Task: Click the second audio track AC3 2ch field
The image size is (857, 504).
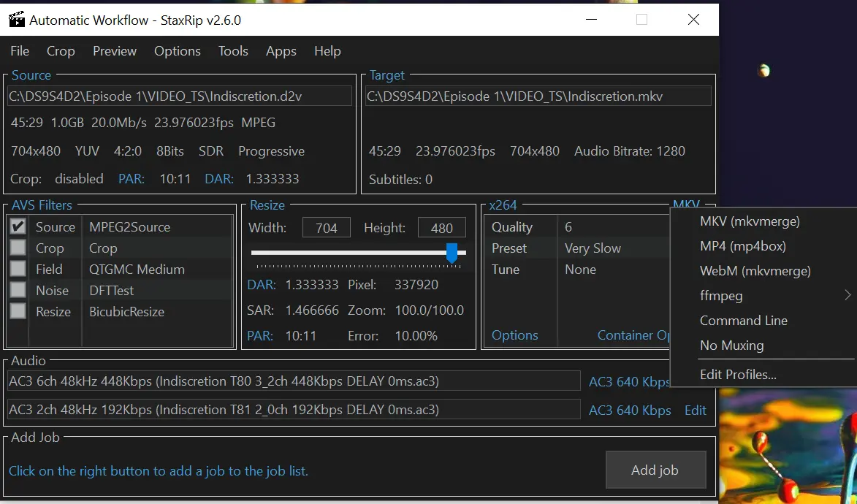Action: click(294, 410)
